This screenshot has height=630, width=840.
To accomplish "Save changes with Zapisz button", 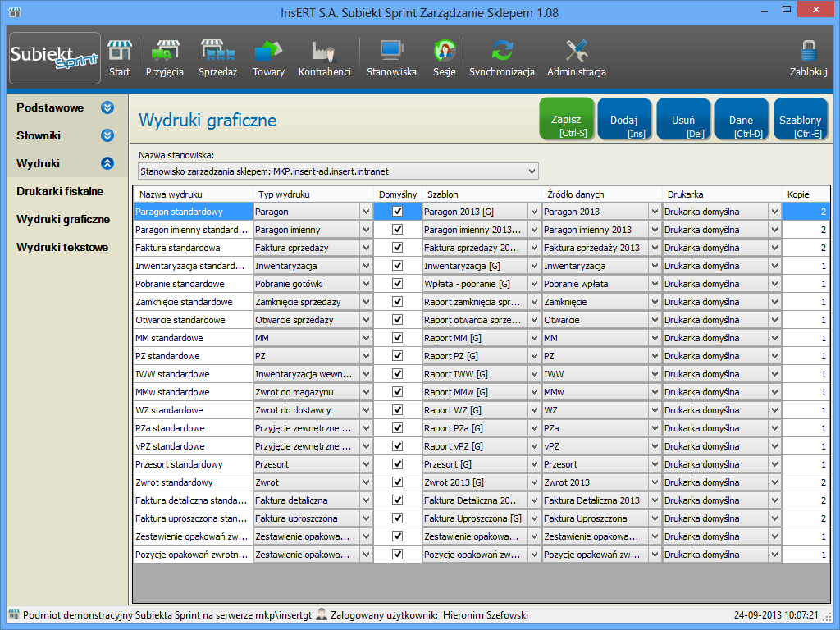I will [567, 119].
